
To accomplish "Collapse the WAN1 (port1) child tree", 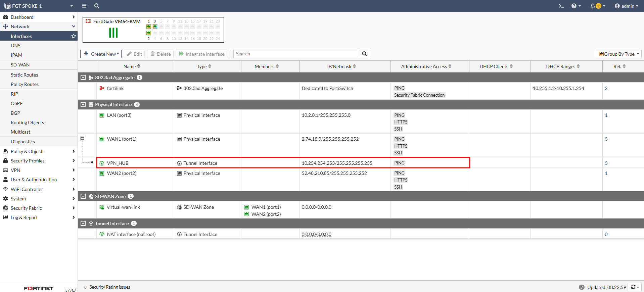I will point(83,139).
